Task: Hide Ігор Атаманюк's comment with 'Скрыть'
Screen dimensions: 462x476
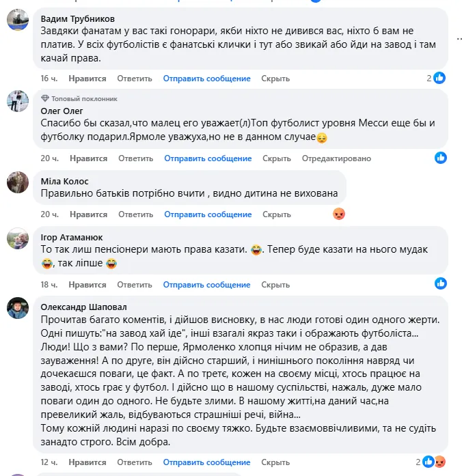Action: pos(276,284)
